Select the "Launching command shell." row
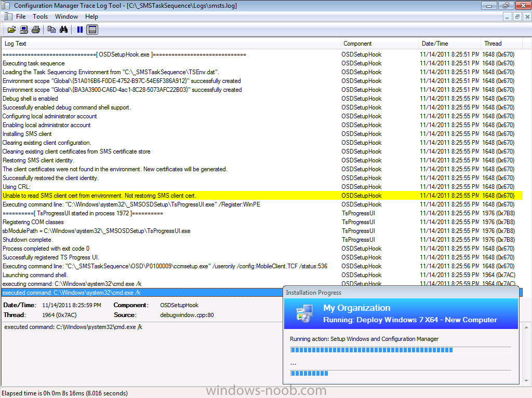The width and height of the screenshot is (532, 398). pyautogui.click(x=262, y=275)
